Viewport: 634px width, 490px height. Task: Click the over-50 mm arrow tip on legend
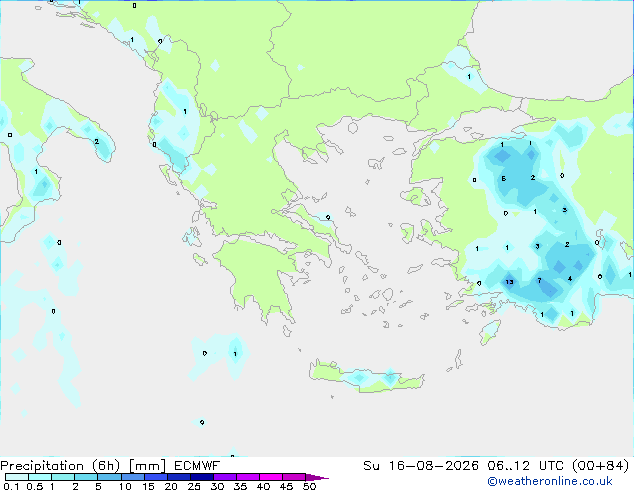[317, 477]
